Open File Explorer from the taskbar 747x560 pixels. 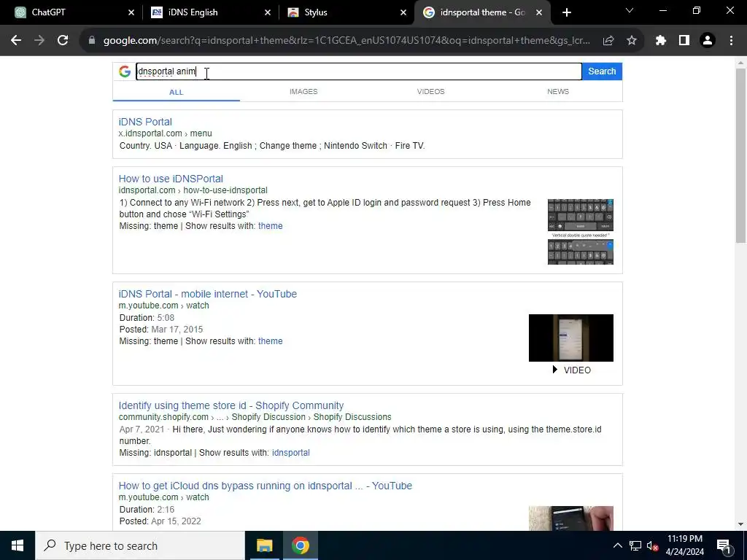click(x=264, y=545)
